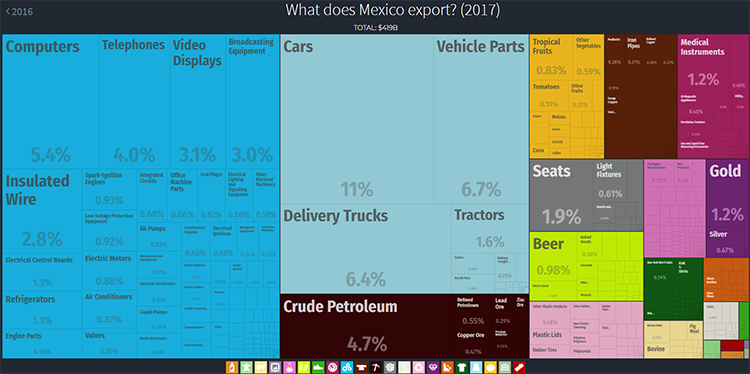Select the Refrigerators 1.3% cell

click(42, 310)
